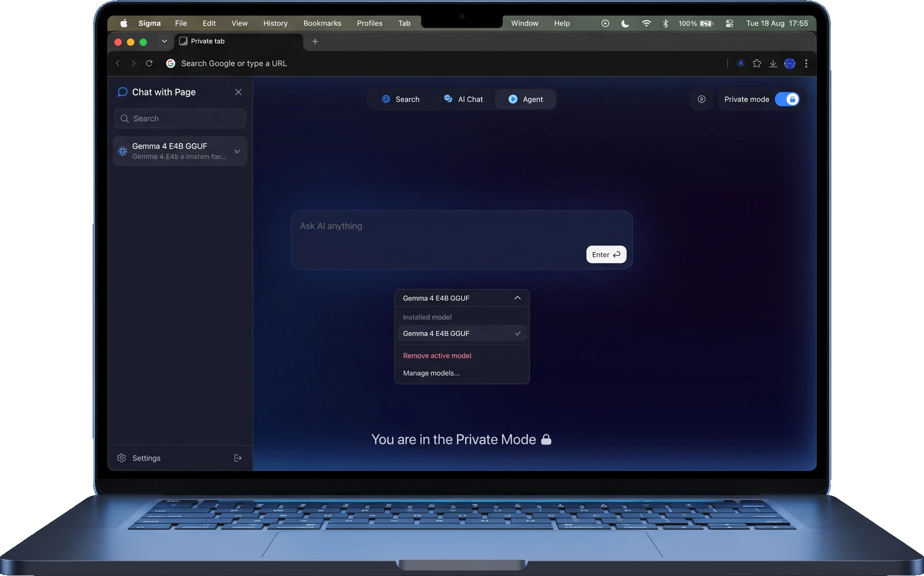The width and height of the screenshot is (924, 576).
Task: Open the extensions puzzle icon
Action: [757, 63]
